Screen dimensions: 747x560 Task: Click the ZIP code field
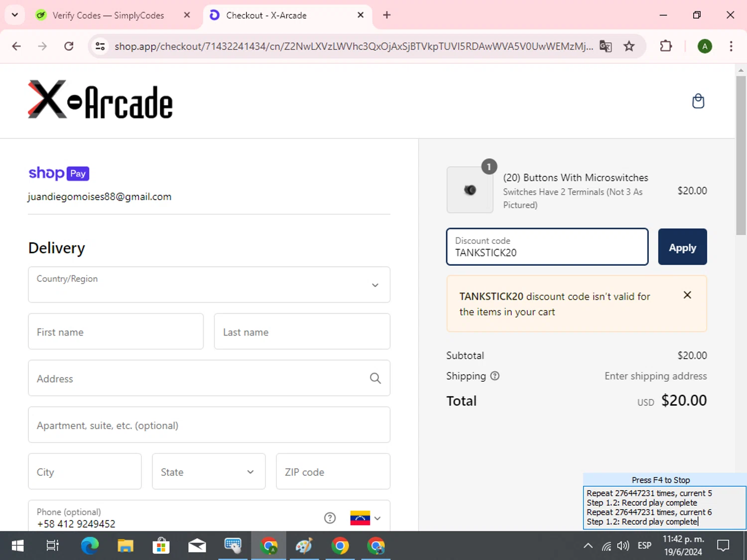(x=333, y=471)
